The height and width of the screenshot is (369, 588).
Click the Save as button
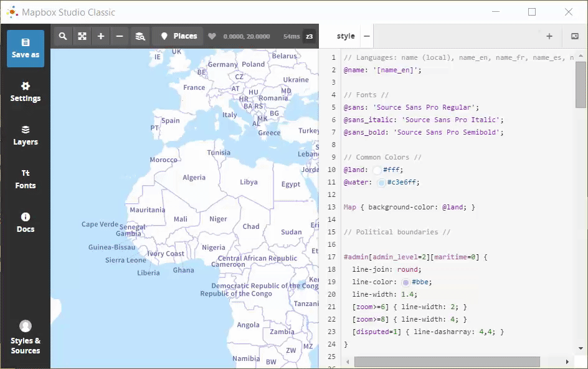26,49
